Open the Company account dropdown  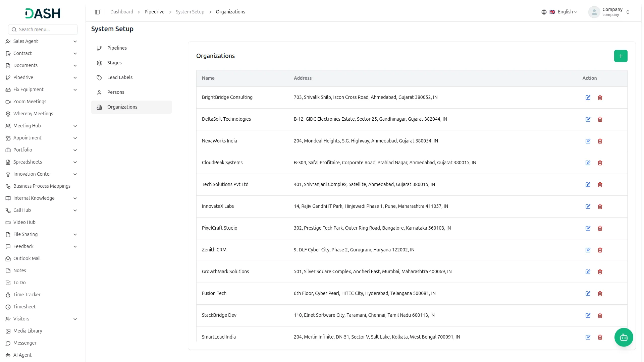[x=609, y=12]
